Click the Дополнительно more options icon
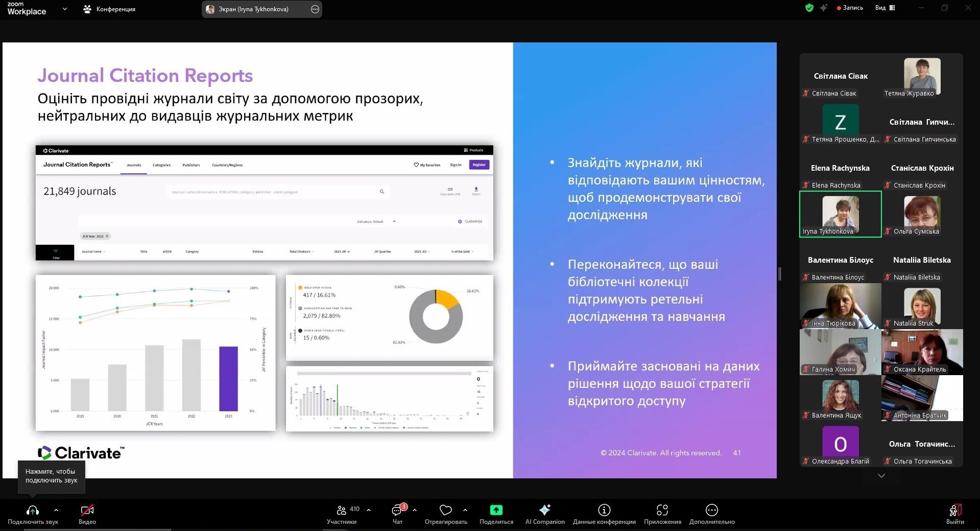Viewport: 980px width, 531px height. [x=712, y=510]
